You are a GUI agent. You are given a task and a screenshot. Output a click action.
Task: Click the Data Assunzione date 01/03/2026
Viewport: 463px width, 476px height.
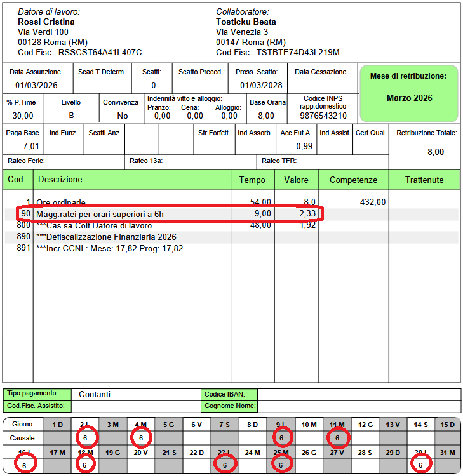pos(35,85)
